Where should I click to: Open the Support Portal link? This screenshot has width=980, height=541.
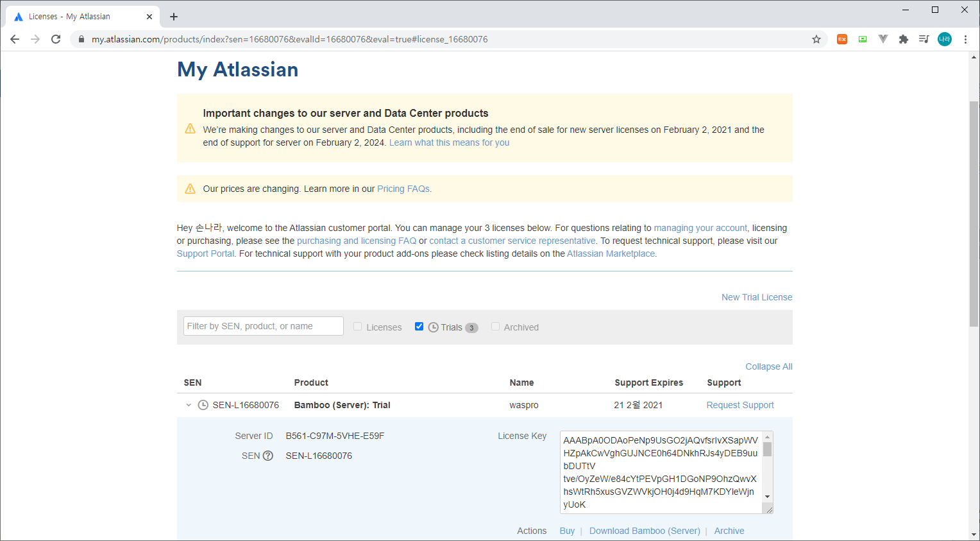point(205,253)
